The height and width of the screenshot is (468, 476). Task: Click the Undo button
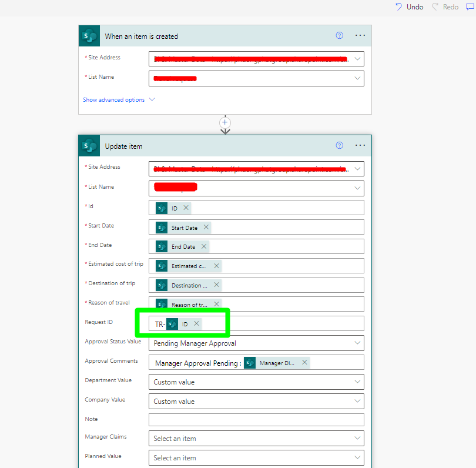[409, 6]
